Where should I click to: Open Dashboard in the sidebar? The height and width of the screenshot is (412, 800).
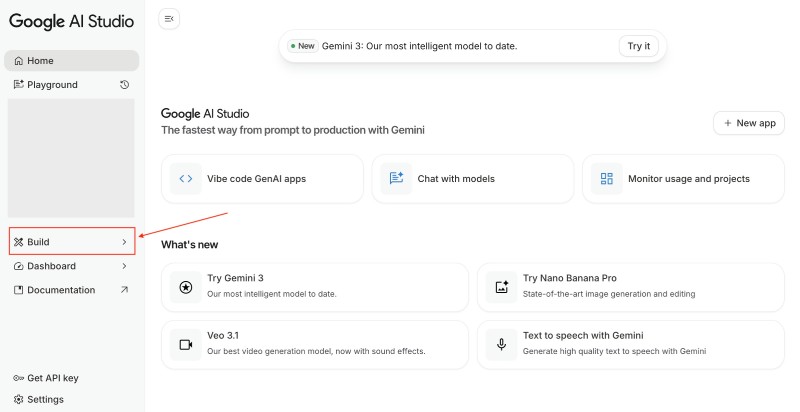71,266
